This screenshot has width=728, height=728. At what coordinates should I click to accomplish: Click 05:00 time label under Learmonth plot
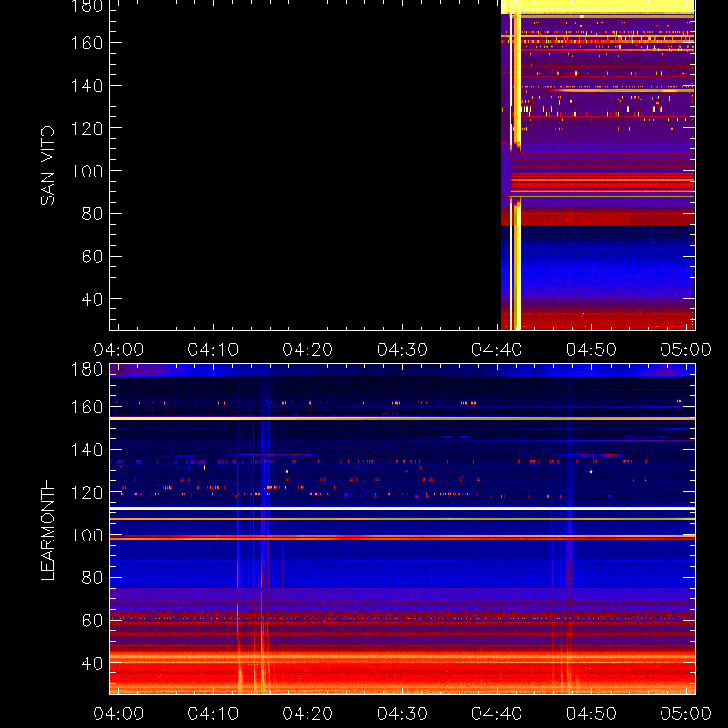686,713
